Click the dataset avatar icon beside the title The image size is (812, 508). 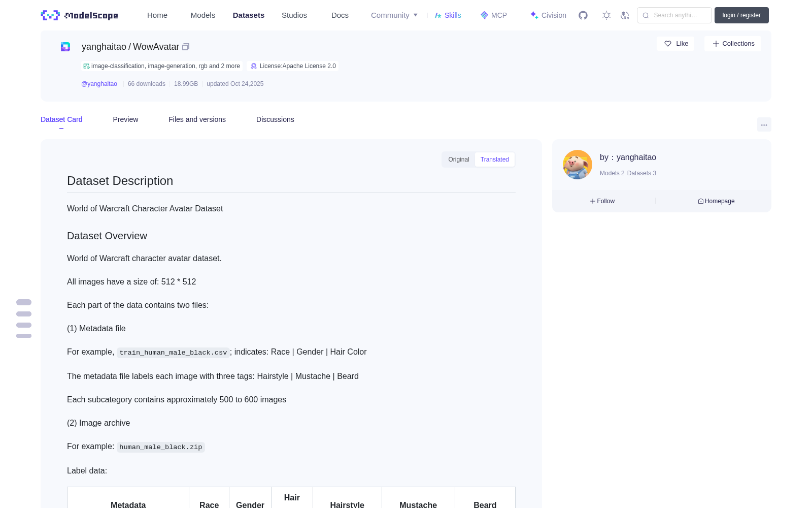pyautogui.click(x=65, y=47)
